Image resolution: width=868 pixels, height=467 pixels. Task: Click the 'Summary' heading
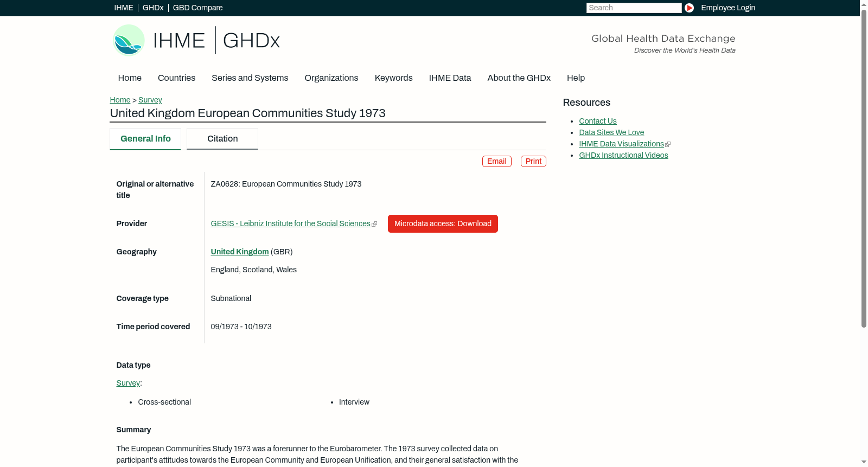(133, 430)
